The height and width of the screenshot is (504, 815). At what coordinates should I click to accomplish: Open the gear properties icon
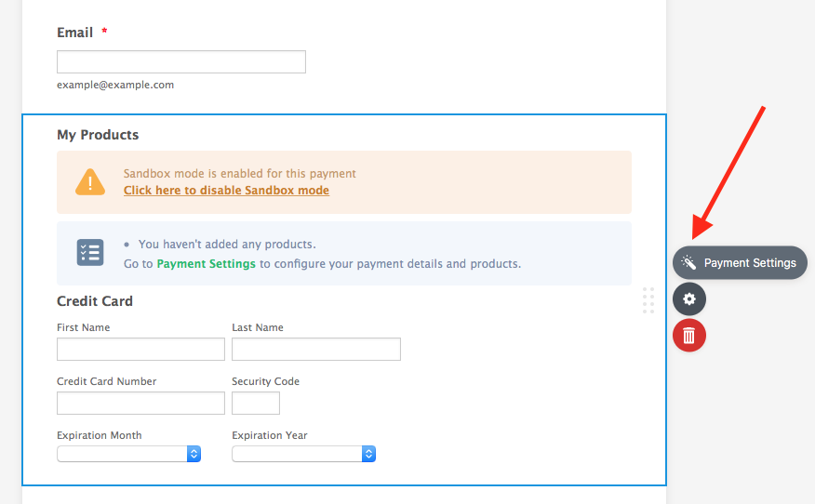click(x=689, y=299)
